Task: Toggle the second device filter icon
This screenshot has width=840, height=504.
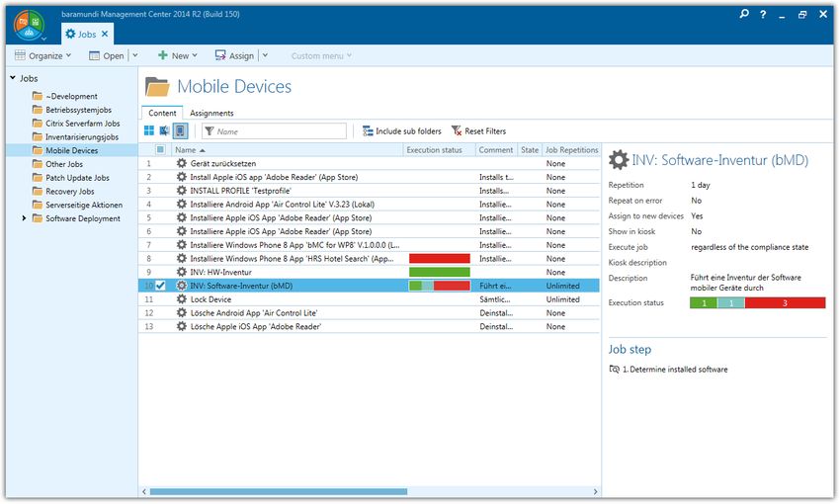Action: coord(164,130)
